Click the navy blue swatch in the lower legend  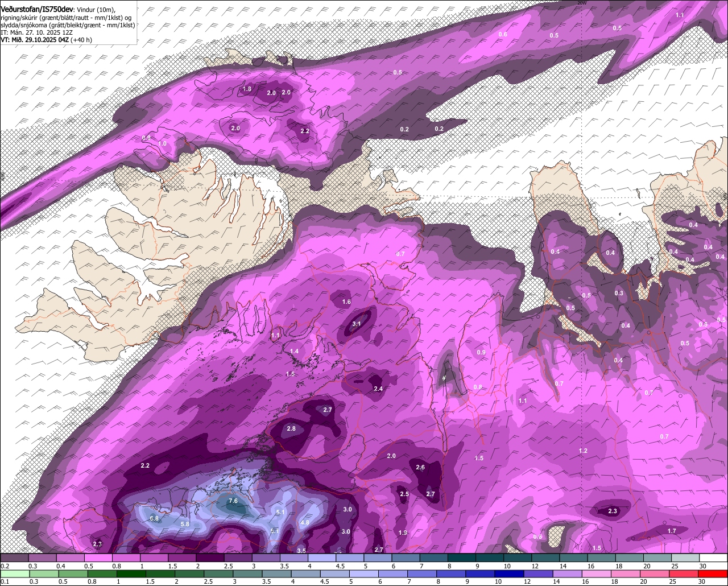point(508,573)
